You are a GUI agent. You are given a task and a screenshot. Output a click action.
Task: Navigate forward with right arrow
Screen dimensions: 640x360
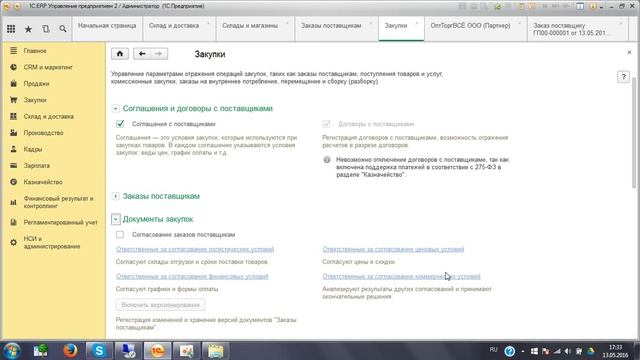pos(159,54)
